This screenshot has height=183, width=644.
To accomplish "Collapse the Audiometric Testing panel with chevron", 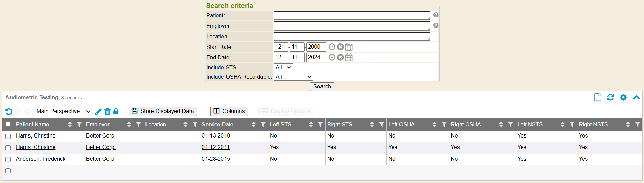I will click(x=636, y=97).
